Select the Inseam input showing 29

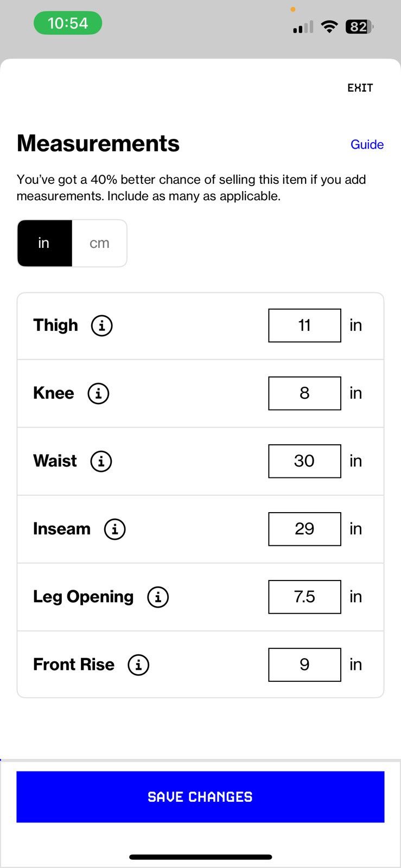304,529
